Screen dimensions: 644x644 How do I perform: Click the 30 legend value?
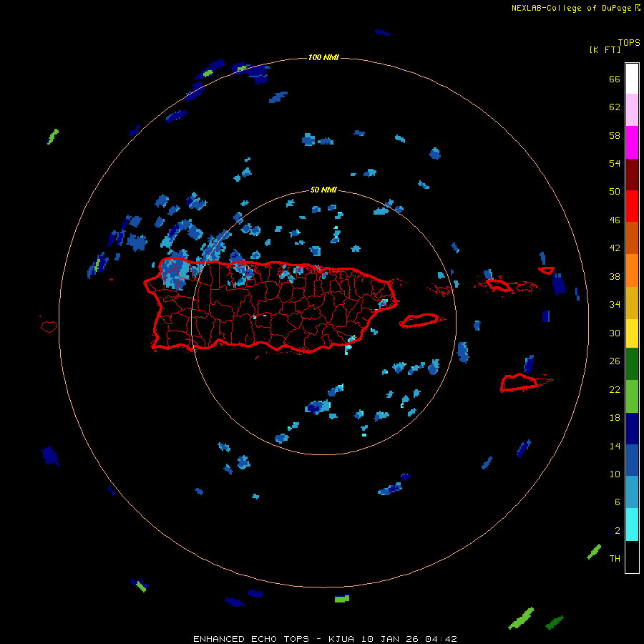pos(615,333)
